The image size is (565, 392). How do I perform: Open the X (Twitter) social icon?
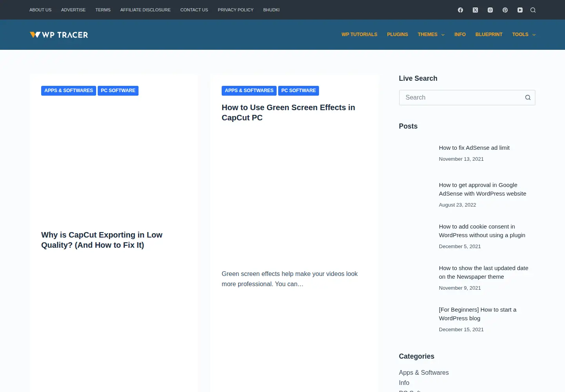(x=475, y=10)
